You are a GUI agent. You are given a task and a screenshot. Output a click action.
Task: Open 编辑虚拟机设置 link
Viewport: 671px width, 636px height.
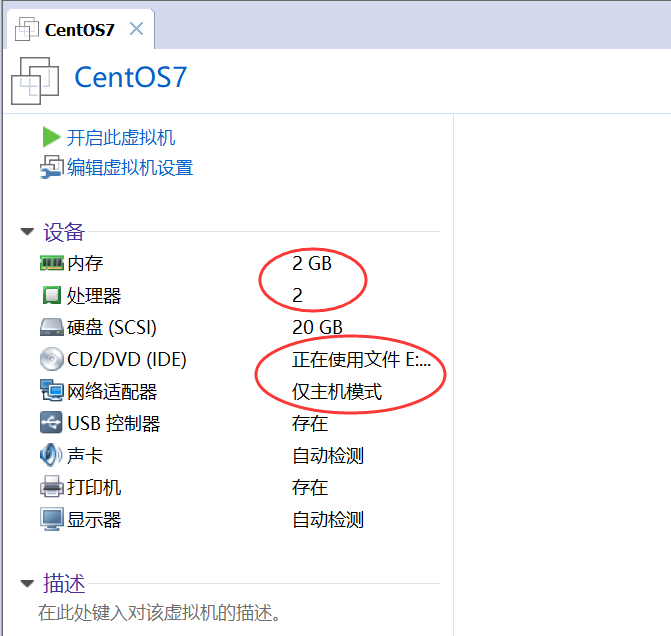click(130, 167)
